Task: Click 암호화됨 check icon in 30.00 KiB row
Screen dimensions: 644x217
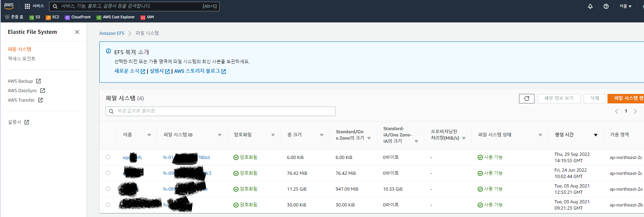Action: click(x=236, y=205)
